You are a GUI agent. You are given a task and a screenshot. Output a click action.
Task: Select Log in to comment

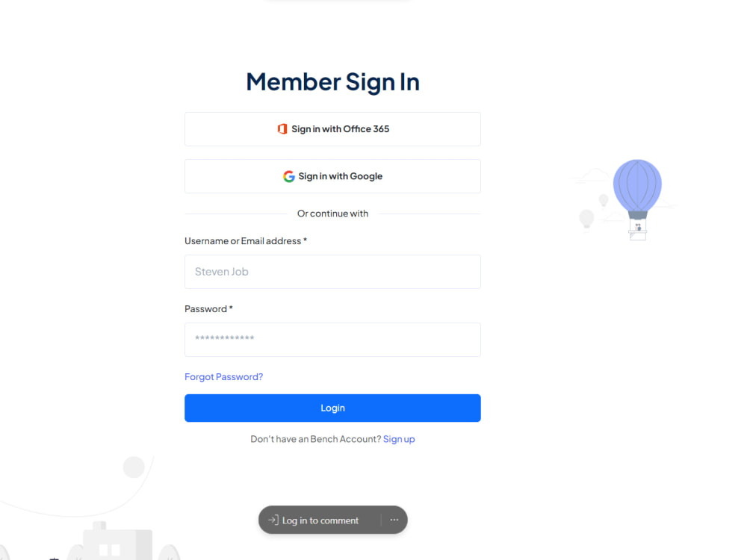320,520
